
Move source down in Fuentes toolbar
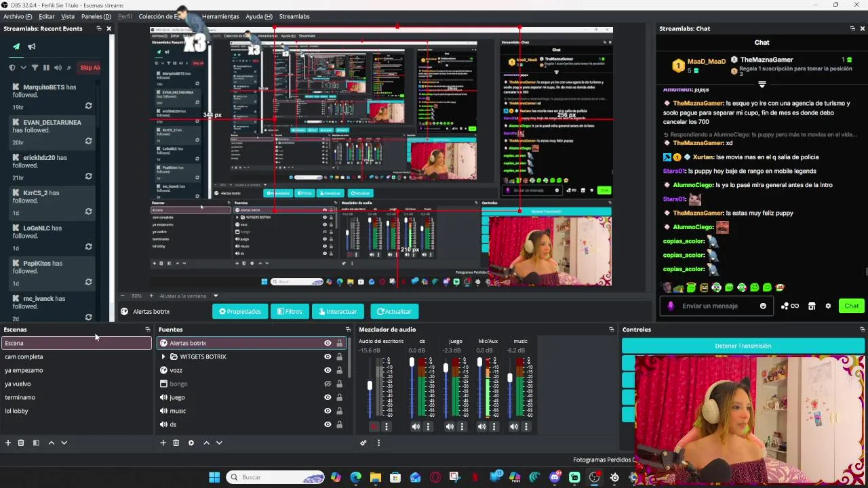(x=219, y=443)
